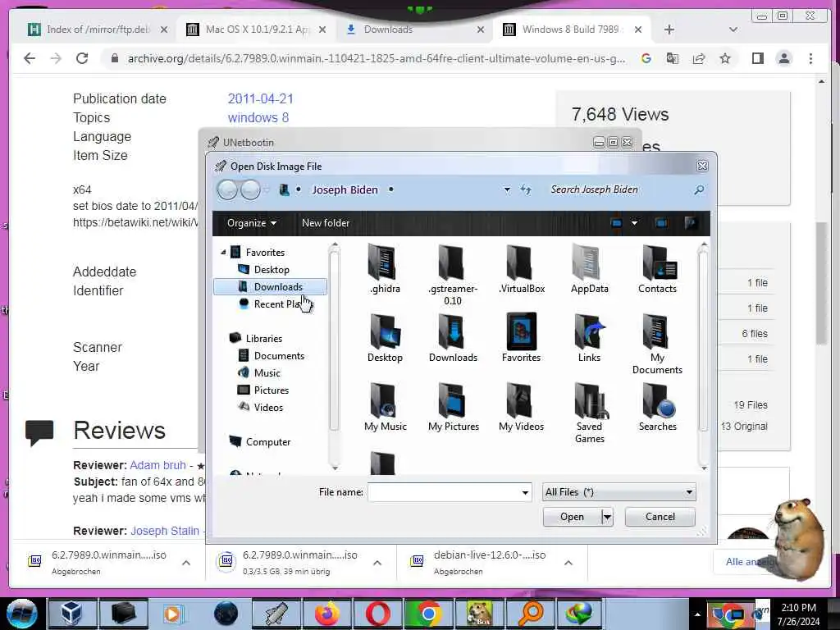Open the My Pictures folder
The image size is (840, 630).
coord(453,407)
